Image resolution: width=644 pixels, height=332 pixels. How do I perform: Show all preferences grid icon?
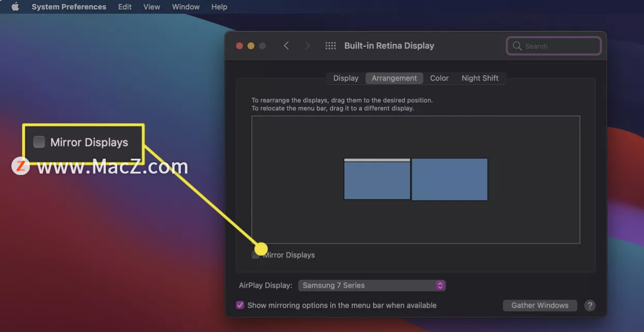pyautogui.click(x=330, y=46)
